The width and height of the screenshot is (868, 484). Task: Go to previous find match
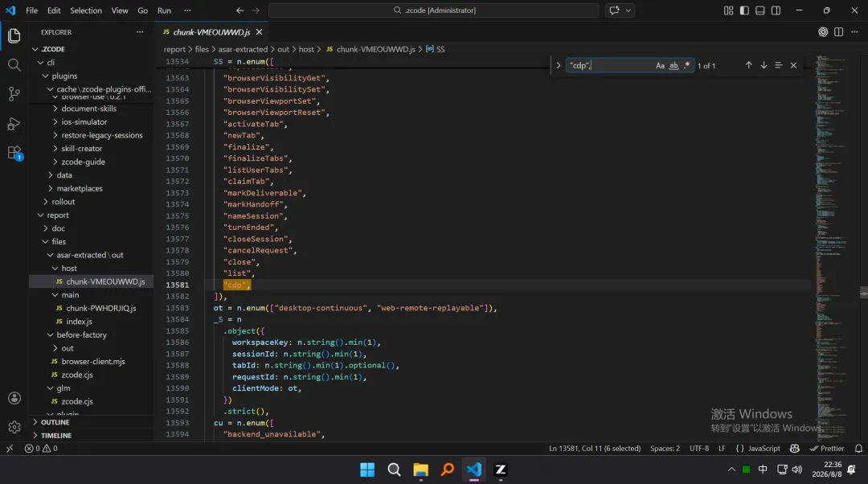click(748, 65)
